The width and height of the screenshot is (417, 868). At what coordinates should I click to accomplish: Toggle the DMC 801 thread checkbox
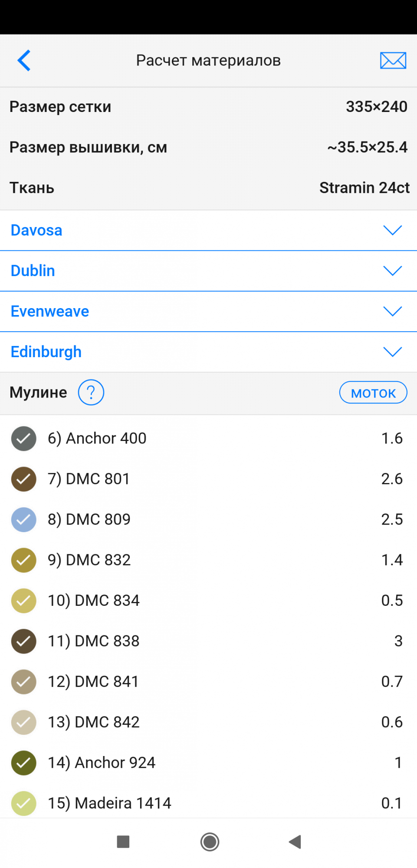click(x=23, y=479)
